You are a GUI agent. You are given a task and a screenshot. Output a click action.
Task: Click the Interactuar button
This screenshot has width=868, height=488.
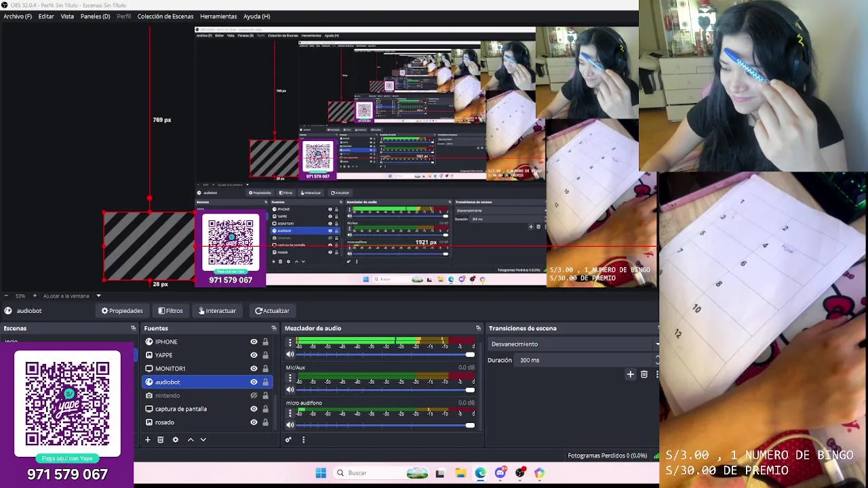coord(217,311)
